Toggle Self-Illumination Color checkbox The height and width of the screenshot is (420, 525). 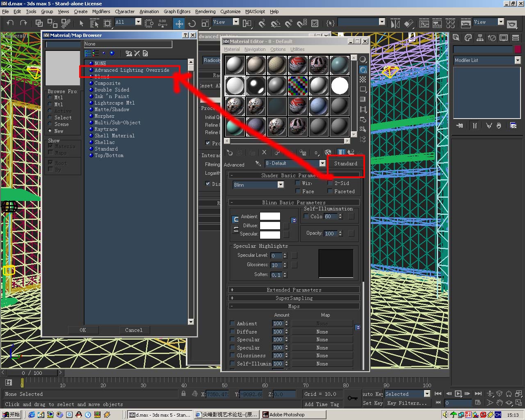point(306,216)
